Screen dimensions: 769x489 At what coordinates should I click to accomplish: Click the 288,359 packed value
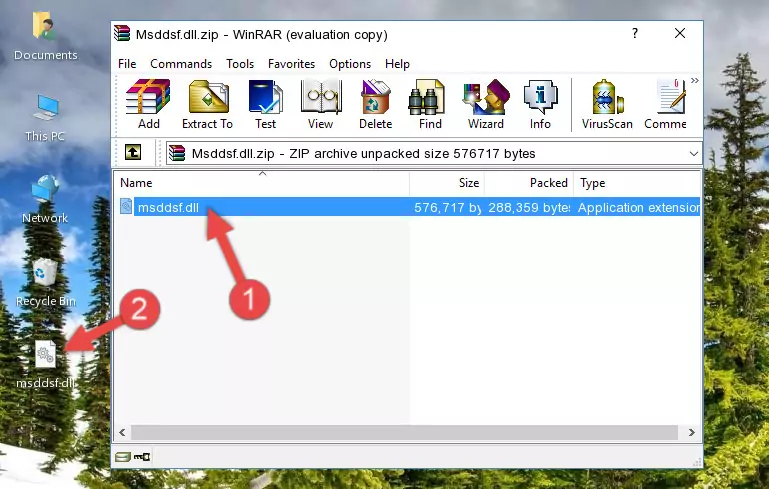pos(529,207)
